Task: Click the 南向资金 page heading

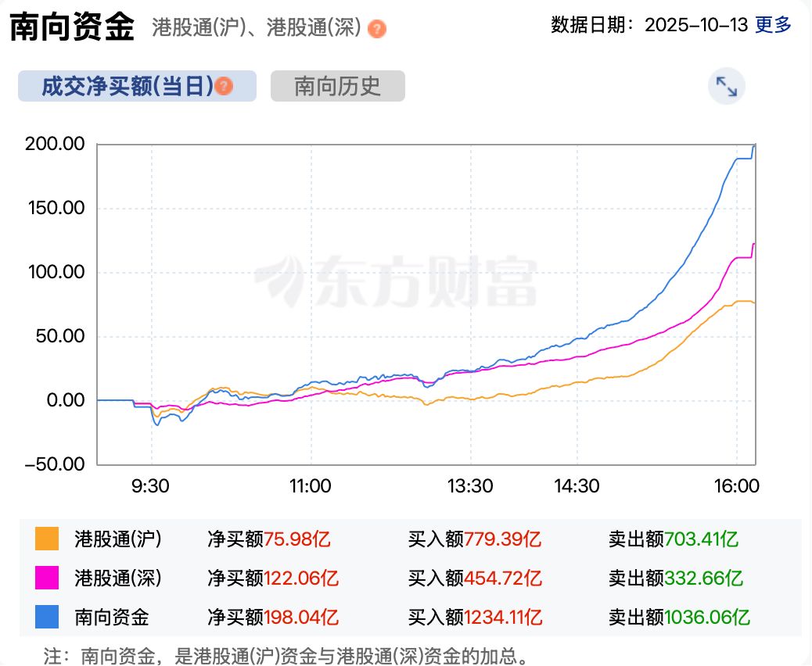Action: coord(72,27)
